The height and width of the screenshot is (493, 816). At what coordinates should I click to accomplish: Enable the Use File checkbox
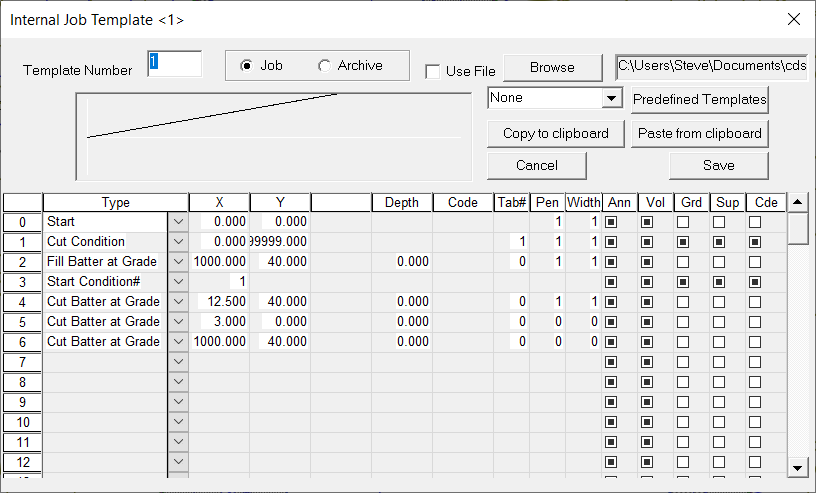pos(432,71)
